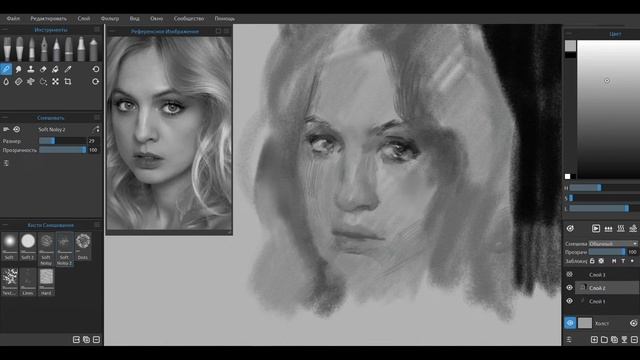Select the eyedropper color picker tool
Screen dimensions: 640x360
(68, 69)
